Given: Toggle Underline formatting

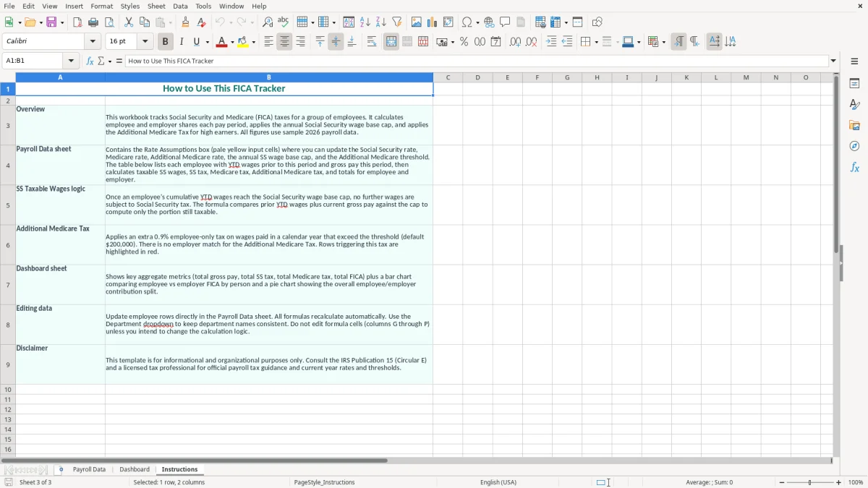Looking at the screenshot, I should coord(197,42).
